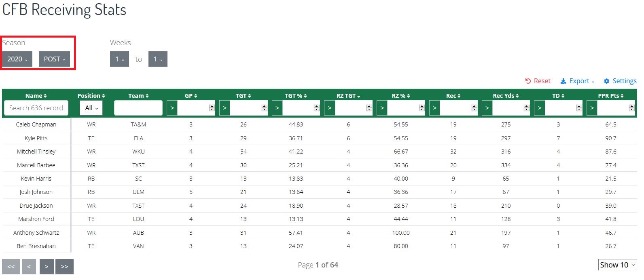Sort by Rec Yds column header

tap(506, 95)
